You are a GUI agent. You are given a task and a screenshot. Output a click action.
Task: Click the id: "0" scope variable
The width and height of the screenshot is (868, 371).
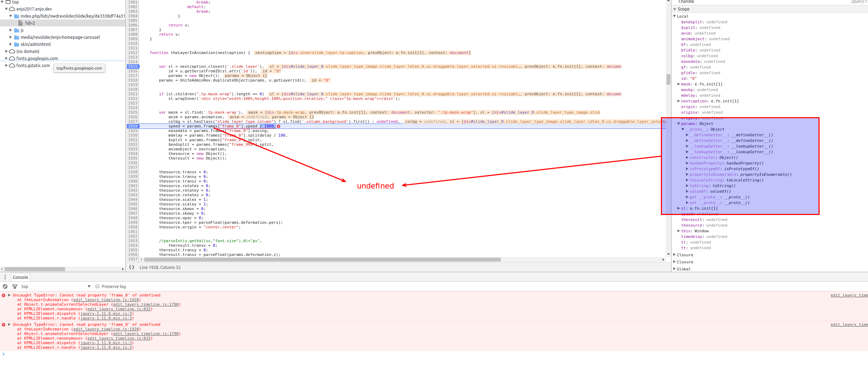click(x=689, y=78)
